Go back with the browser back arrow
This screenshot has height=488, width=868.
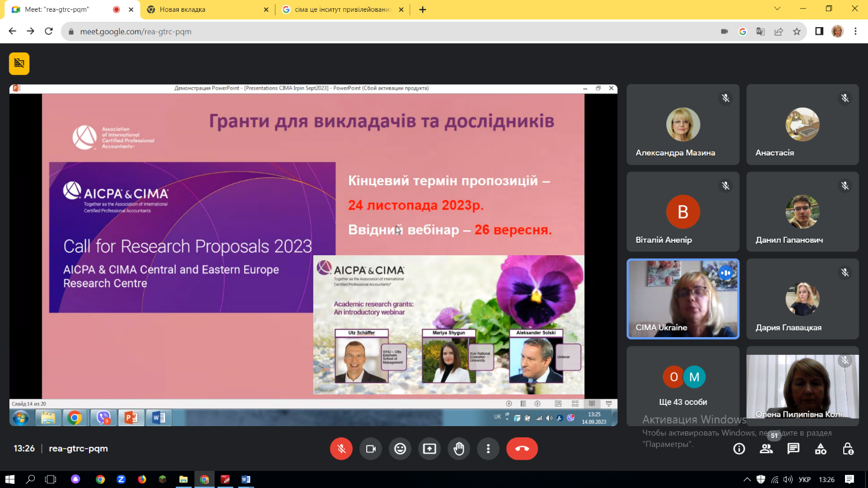(12, 31)
